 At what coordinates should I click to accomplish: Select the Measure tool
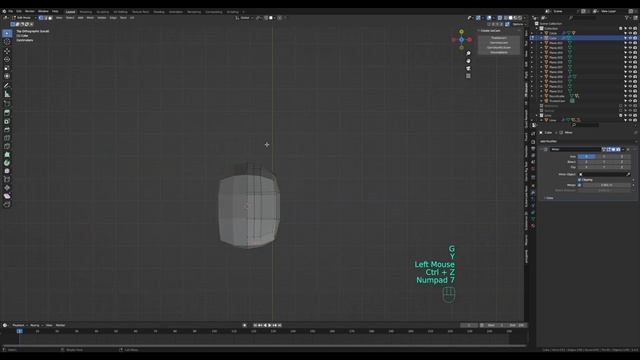pos(7,94)
